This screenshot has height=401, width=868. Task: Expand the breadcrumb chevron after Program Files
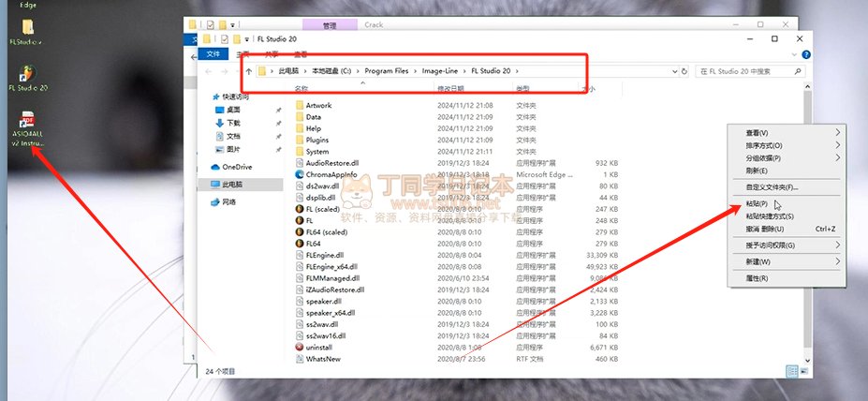pos(415,71)
